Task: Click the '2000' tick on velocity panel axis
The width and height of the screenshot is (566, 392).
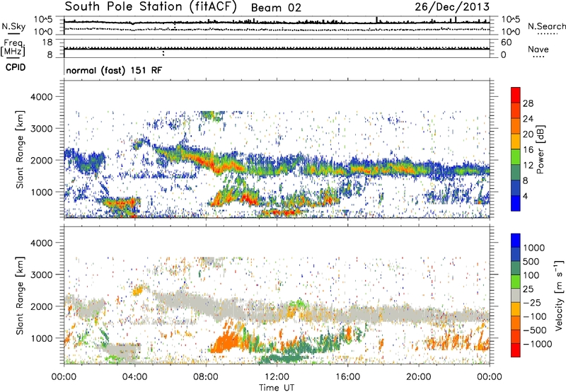Action: [x=42, y=306]
